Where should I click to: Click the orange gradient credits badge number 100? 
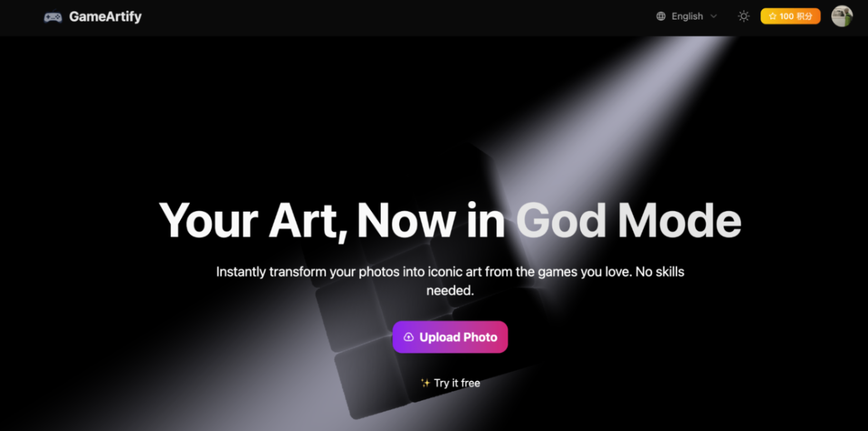786,16
